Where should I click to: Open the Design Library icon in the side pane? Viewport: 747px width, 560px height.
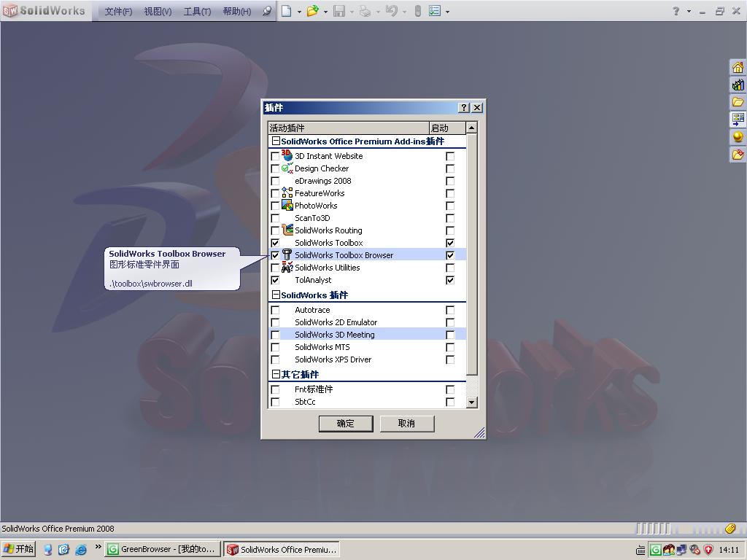(x=738, y=85)
